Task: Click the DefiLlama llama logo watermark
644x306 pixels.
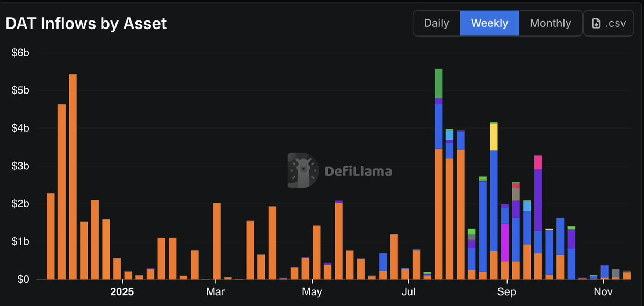Action: (x=303, y=170)
